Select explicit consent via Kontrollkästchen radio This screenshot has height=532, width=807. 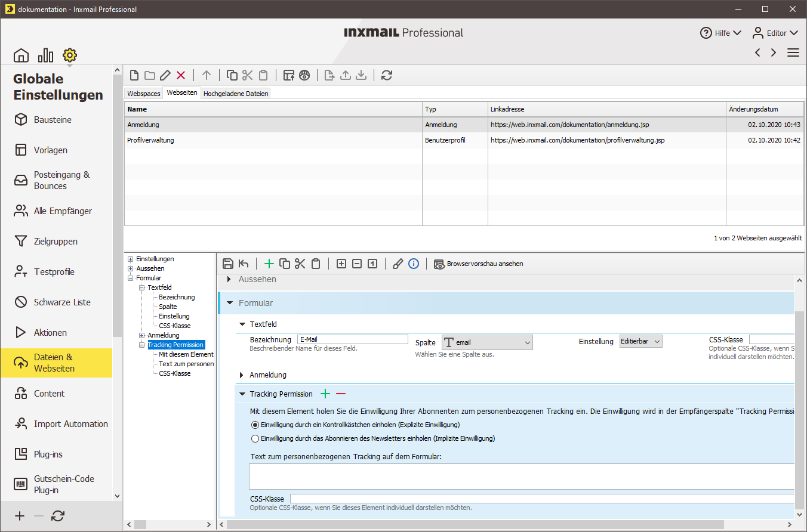[x=255, y=425]
